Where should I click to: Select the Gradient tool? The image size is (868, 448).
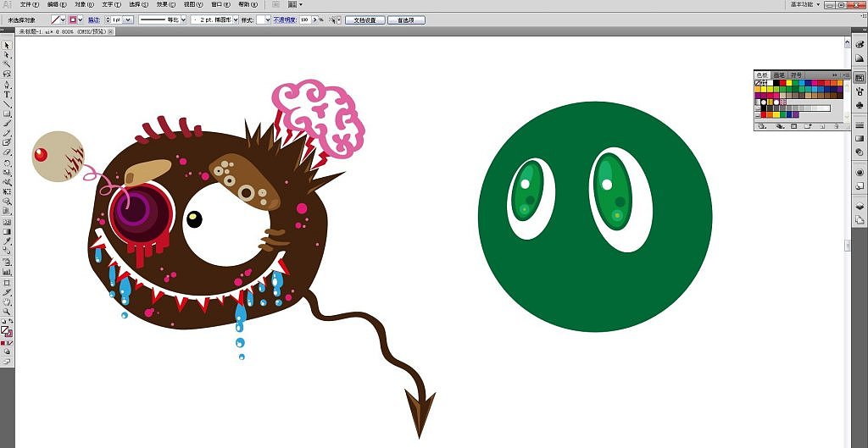(7, 231)
